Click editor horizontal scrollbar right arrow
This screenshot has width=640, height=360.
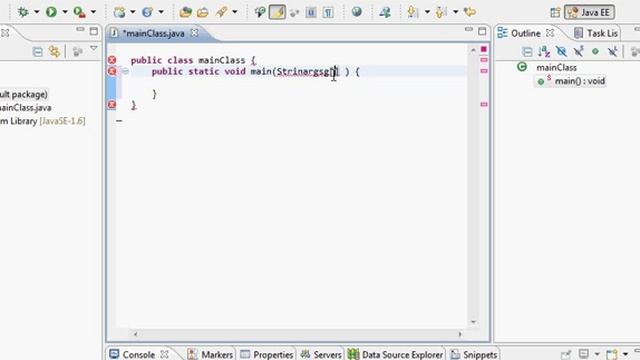click(x=460, y=334)
